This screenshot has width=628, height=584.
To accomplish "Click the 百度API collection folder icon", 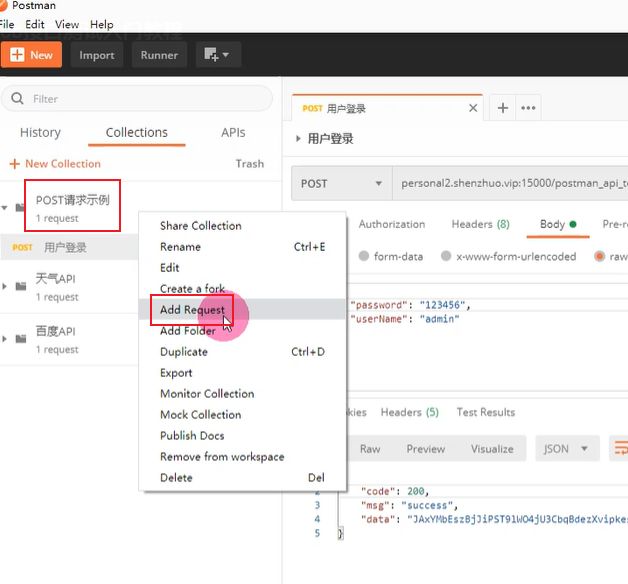I will tap(21, 339).
